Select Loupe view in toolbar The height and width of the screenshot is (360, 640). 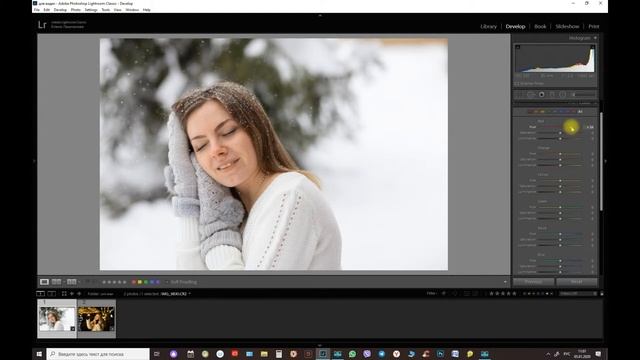(44, 282)
